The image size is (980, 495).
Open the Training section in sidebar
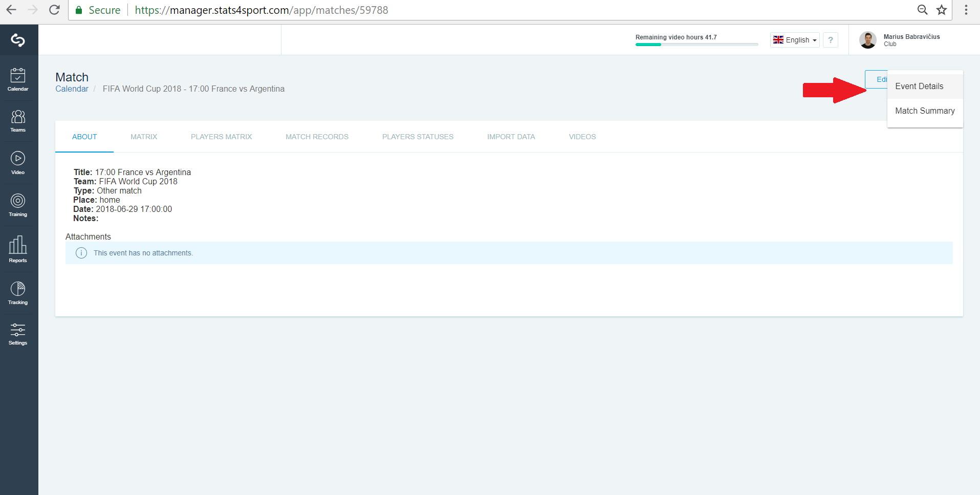point(18,205)
